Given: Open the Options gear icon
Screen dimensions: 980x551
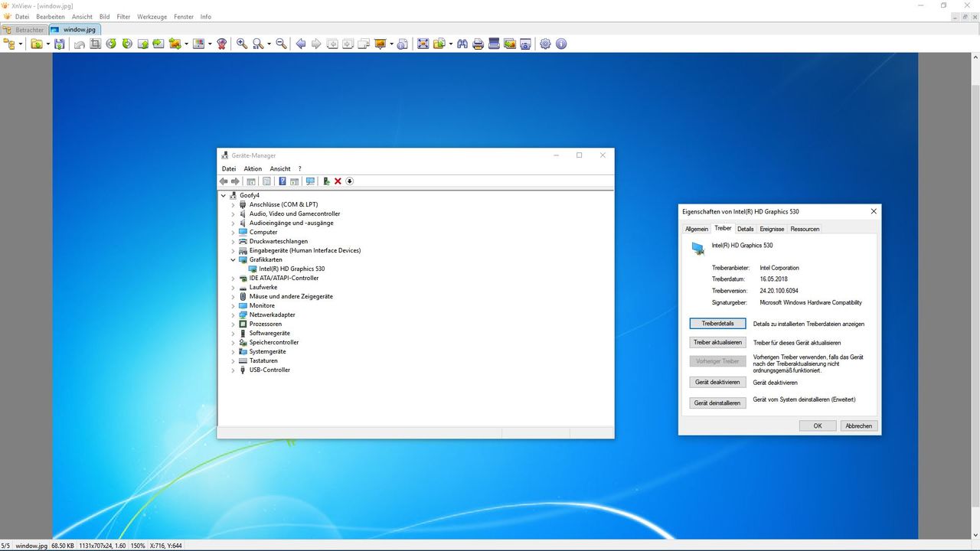Looking at the screenshot, I should 545,44.
